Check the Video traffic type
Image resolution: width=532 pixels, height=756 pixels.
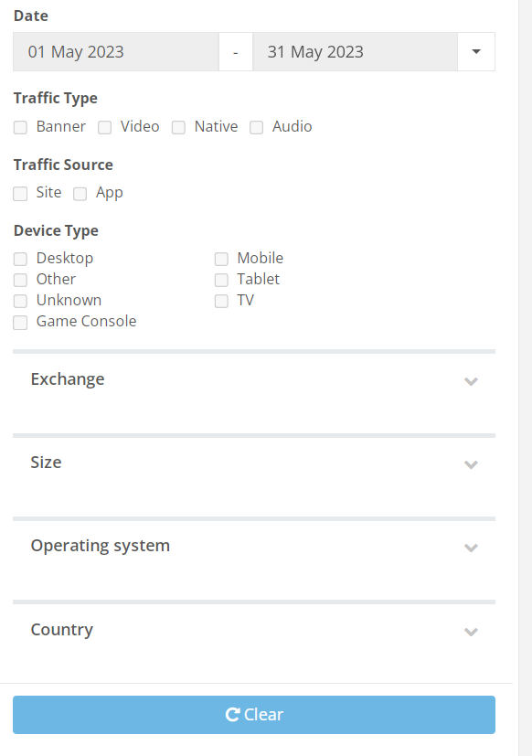(104, 127)
